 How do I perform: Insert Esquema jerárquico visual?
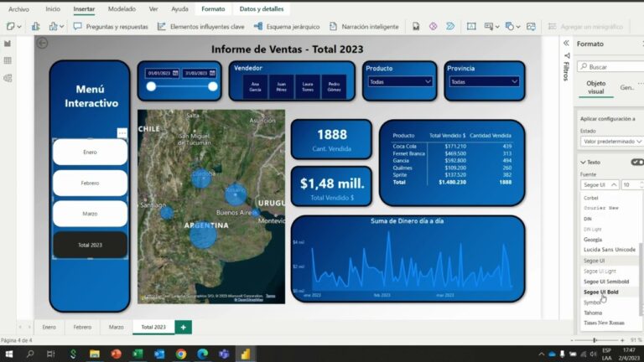pos(287,27)
